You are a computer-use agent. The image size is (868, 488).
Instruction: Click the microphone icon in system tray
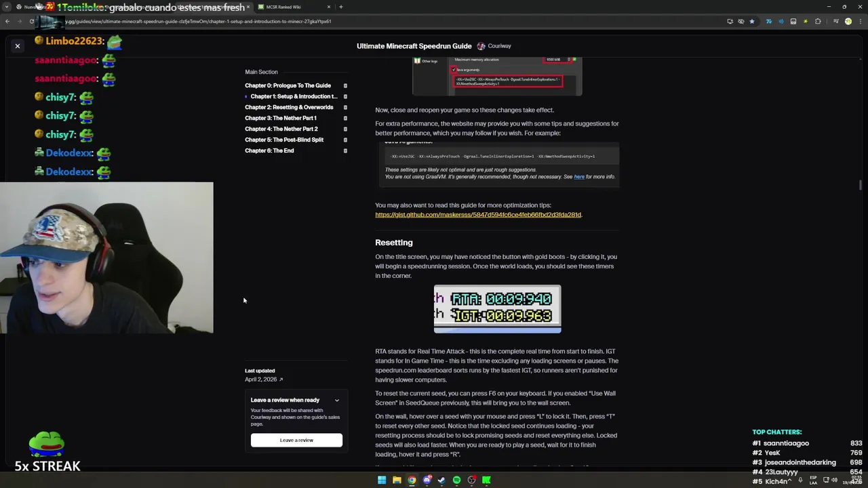point(800,480)
